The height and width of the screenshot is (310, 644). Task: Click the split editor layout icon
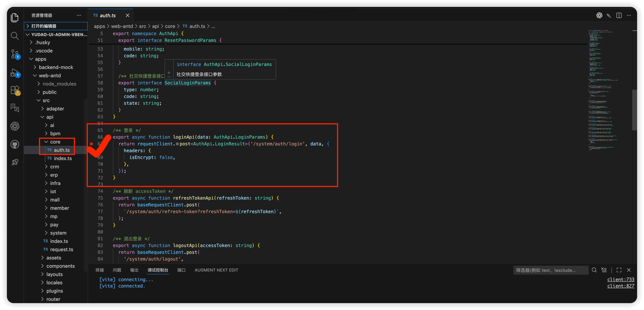coord(619,15)
